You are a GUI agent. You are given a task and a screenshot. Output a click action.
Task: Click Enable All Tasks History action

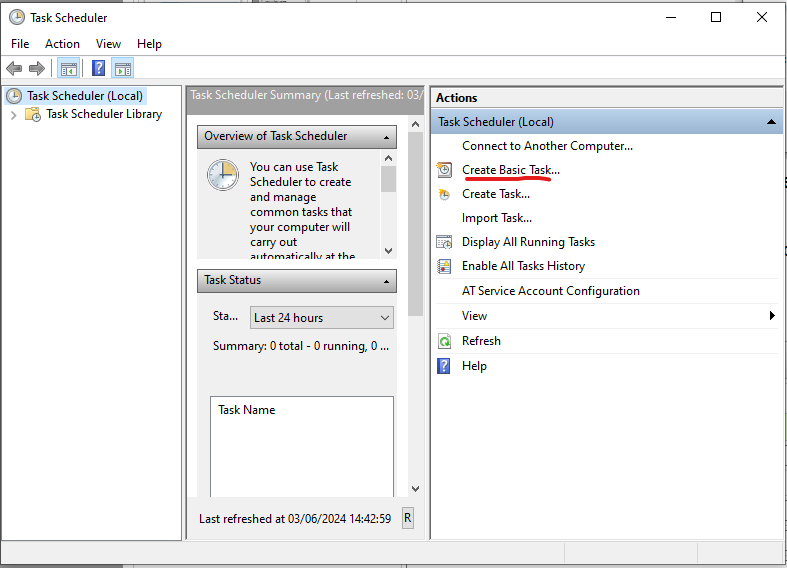click(x=523, y=266)
